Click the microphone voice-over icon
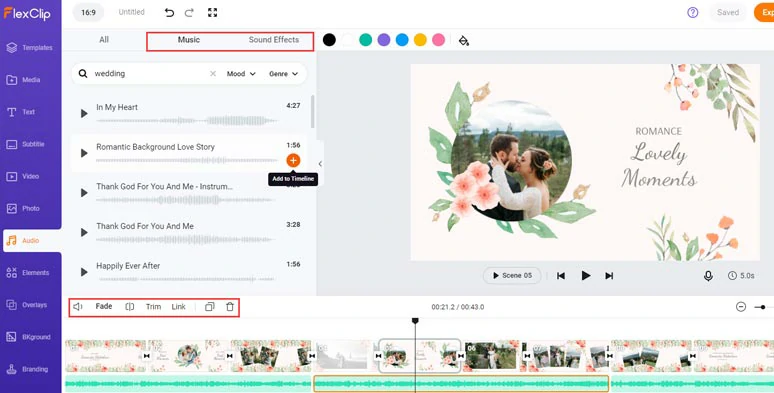The height and width of the screenshot is (393, 774). pyautogui.click(x=708, y=276)
